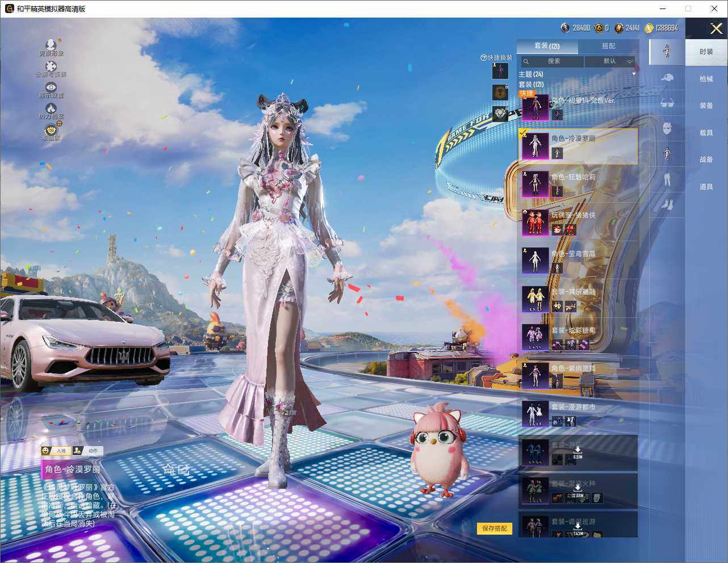Open the 更换形象 change-appearance icon
The height and width of the screenshot is (563, 728).
(51, 45)
